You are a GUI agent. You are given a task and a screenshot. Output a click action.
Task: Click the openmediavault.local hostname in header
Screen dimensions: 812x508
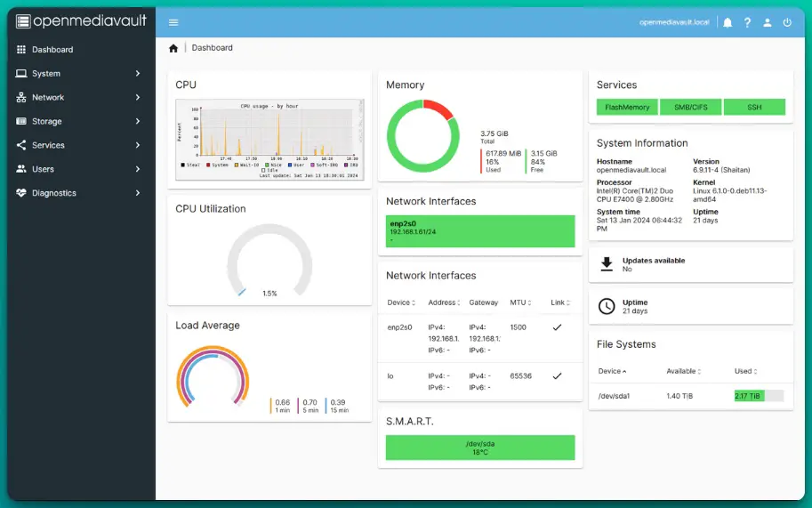(x=674, y=22)
